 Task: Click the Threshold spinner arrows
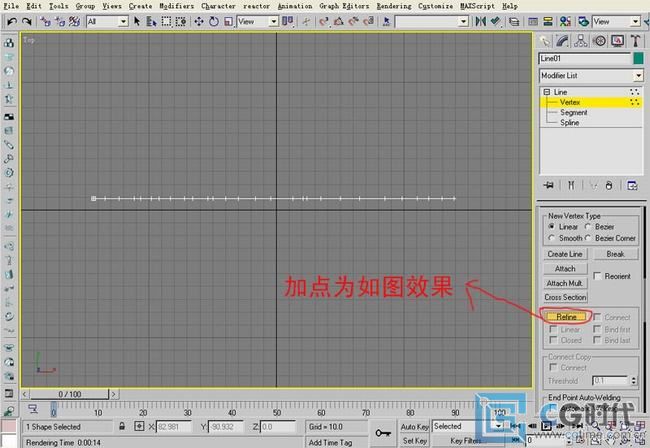pyautogui.click(x=633, y=380)
